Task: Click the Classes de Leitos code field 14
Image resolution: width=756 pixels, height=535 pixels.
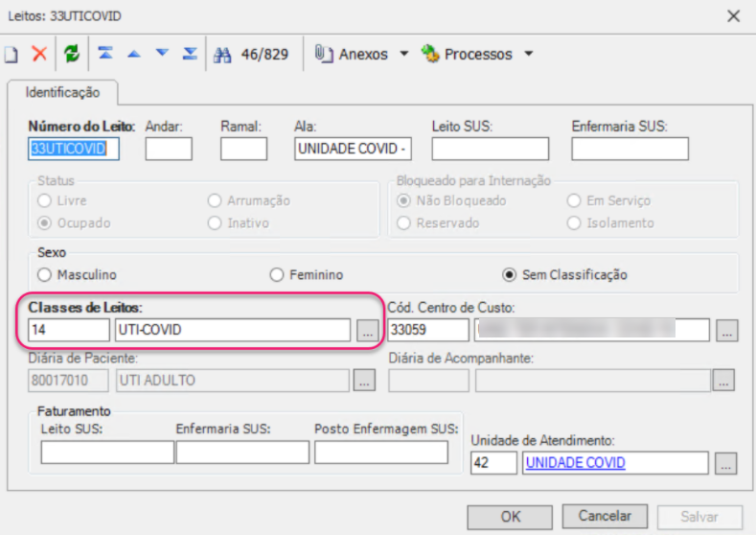Action: coord(68,330)
